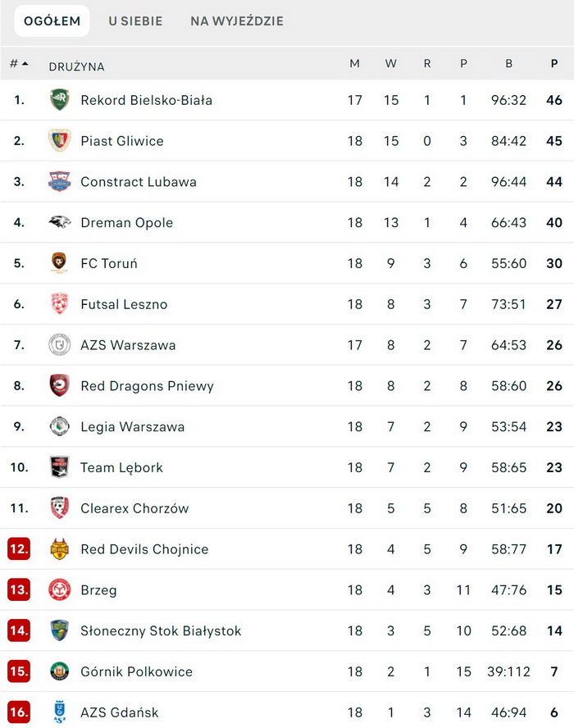Click the Constract Lubawa team logo
574x728 pixels.
(x=59, y=182)
